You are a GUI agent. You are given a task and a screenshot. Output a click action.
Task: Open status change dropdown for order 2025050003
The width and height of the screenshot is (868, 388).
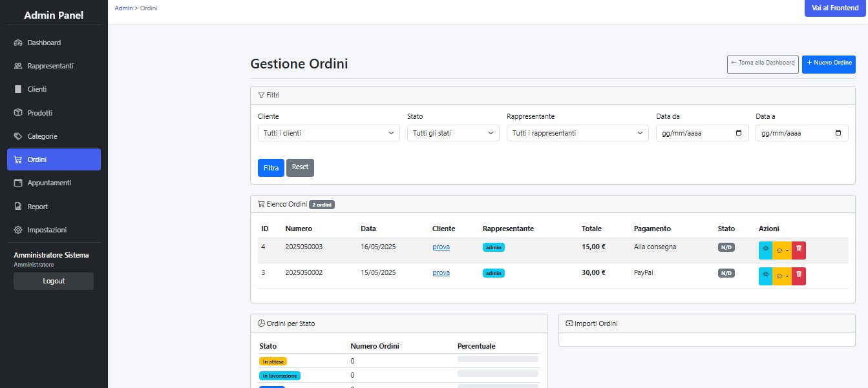coord(782,250)
